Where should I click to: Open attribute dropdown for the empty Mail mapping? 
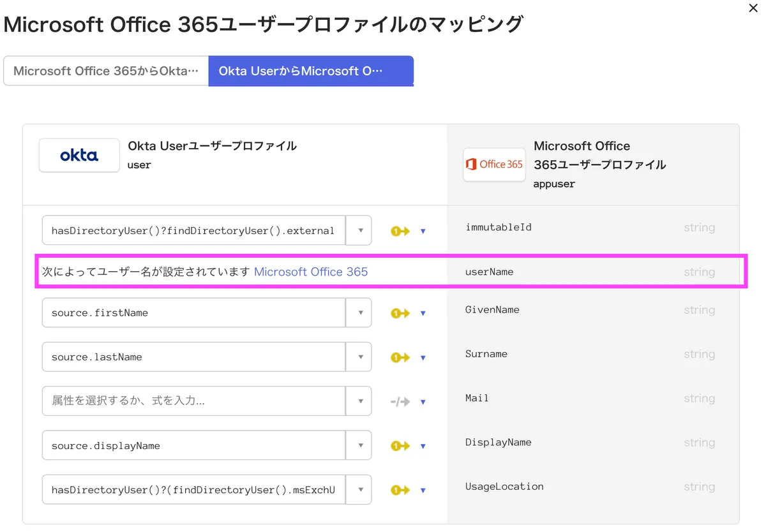(x=359, y=402)
